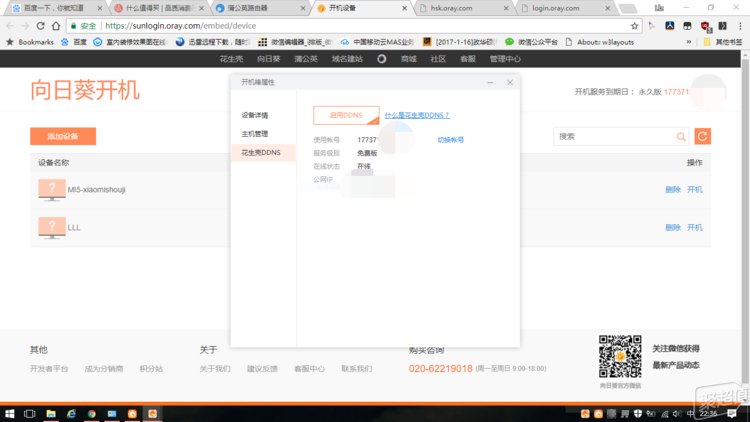Click the Windows Start button
This screenshot has width=750, height=422.
[x=10, y=413]
